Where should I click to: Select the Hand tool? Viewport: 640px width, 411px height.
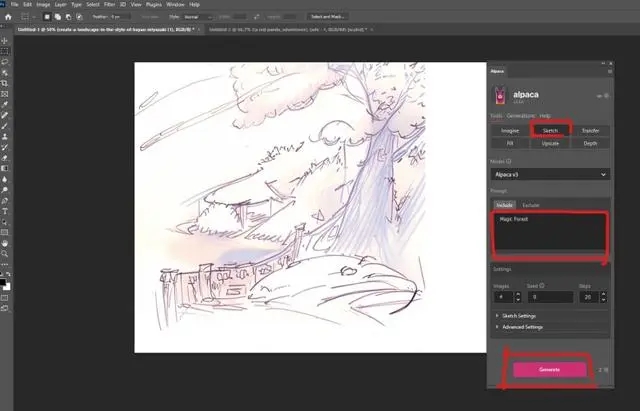click(4, 243)
